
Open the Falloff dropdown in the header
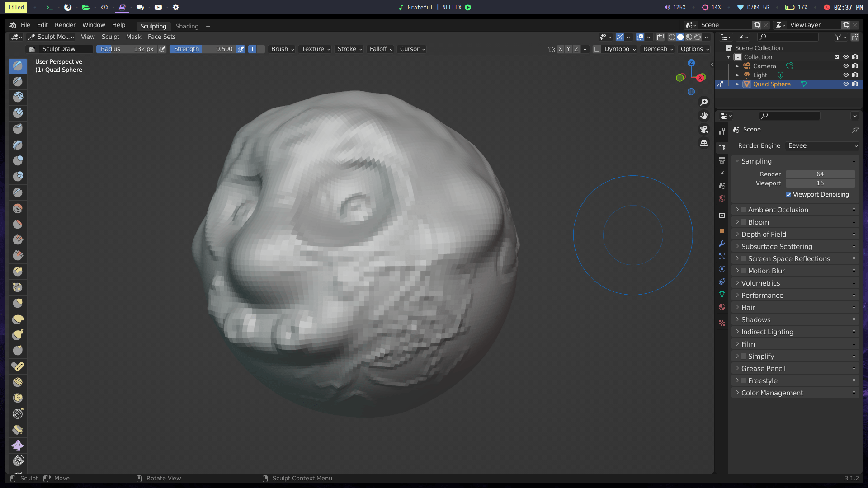point(380,49)
